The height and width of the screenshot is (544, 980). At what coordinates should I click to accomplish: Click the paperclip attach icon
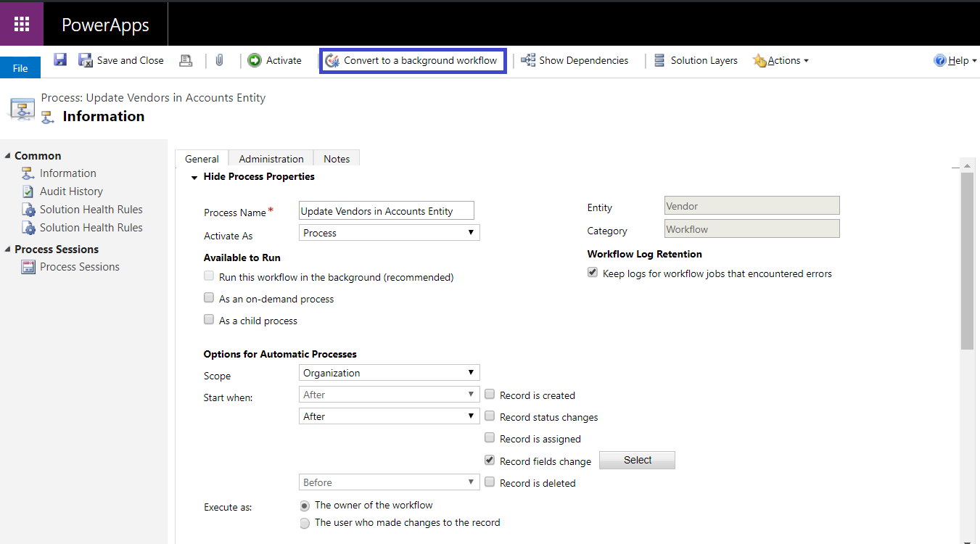pyautogui.click(x=219, y=61)
